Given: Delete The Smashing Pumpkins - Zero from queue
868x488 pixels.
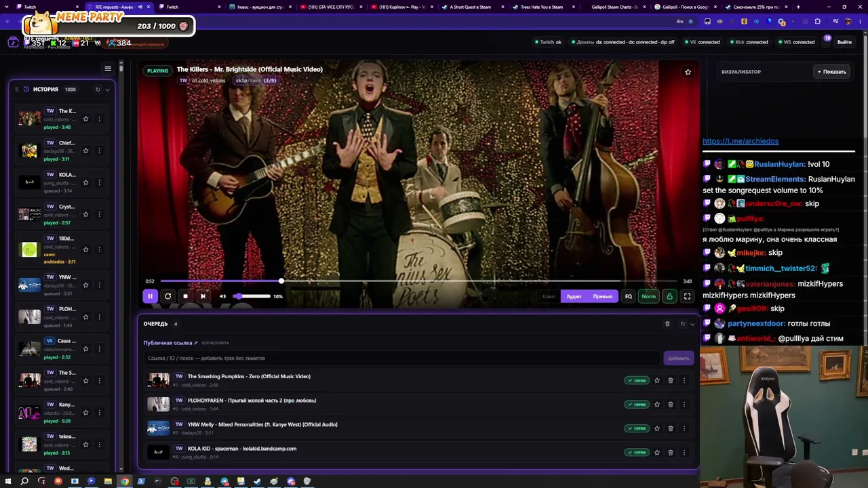Looking at the screenshot, I should [x=671, y=380].
